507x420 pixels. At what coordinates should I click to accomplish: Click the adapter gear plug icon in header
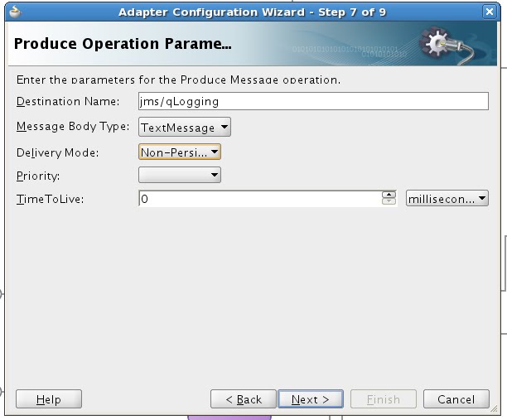click(447, 46)
